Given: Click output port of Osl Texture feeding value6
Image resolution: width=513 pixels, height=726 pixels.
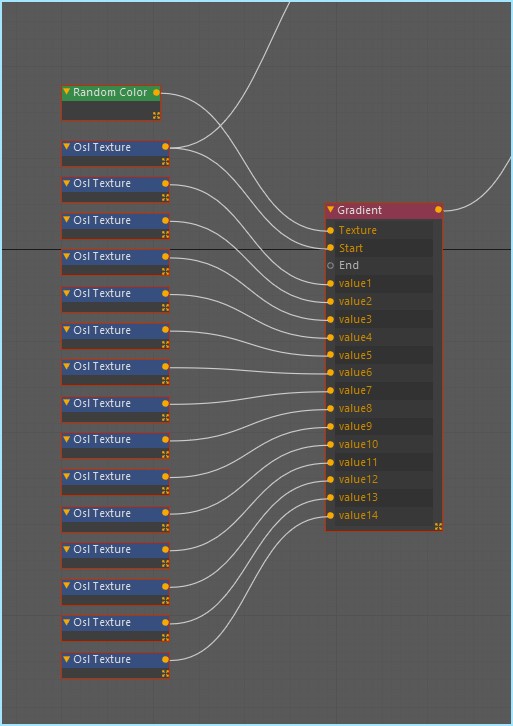Looking at the screenshot, I should (165, 367).
